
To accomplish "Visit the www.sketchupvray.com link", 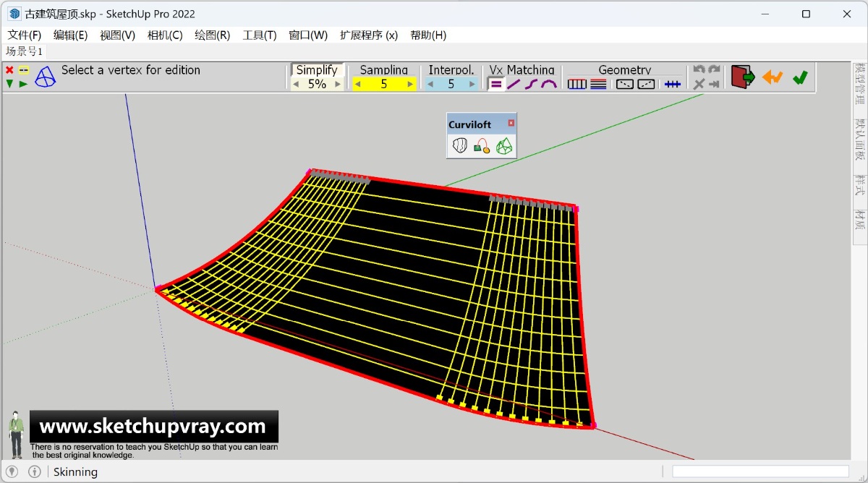I will click(154, 427).
